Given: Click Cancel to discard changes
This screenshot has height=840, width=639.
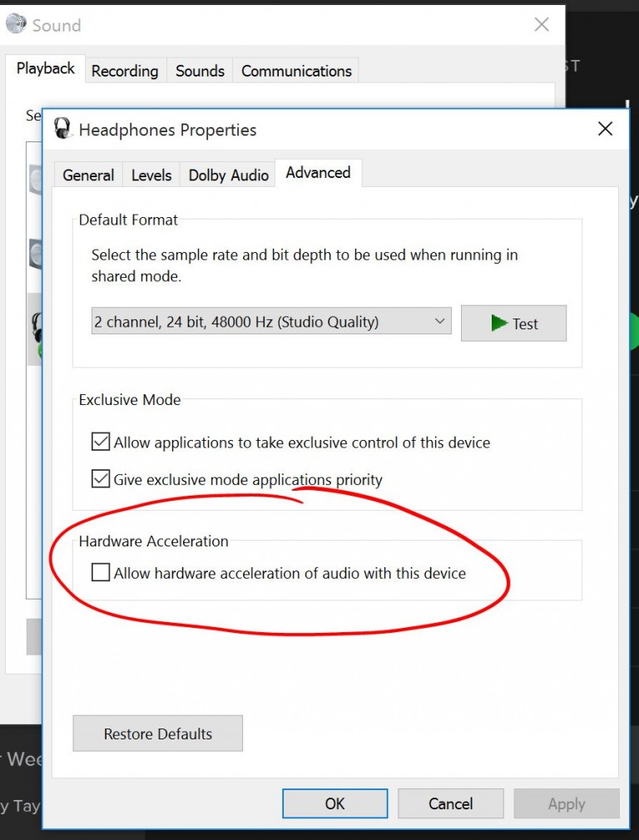Looking at the screenshot, I should 450,803.
